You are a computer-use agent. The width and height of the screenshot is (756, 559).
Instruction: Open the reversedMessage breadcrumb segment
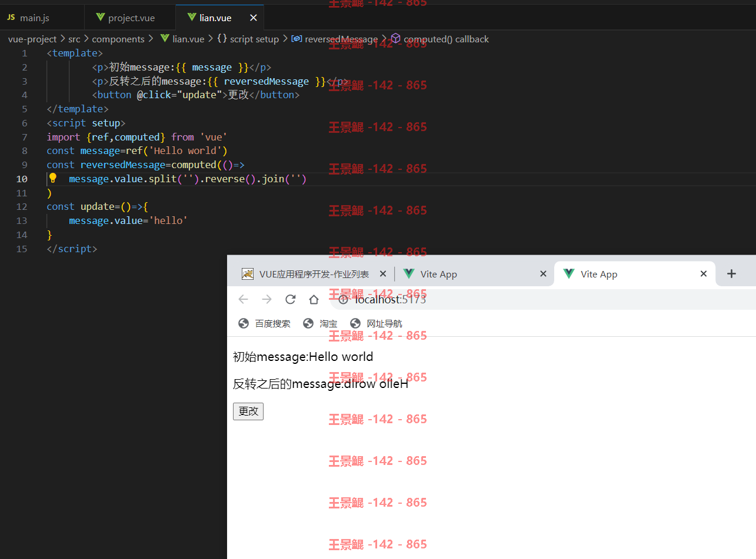click(x=341, y=39)
